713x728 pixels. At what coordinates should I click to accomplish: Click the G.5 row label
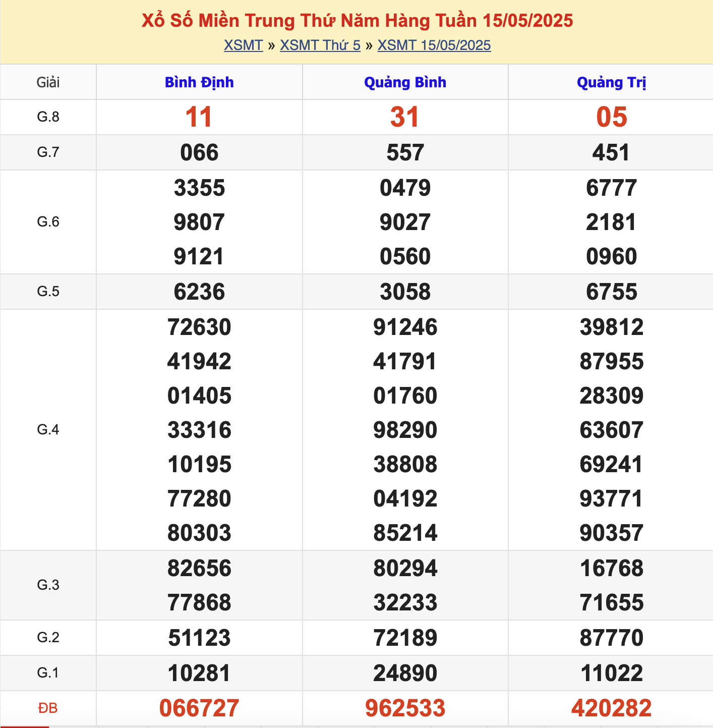click(x=48, y=292)
